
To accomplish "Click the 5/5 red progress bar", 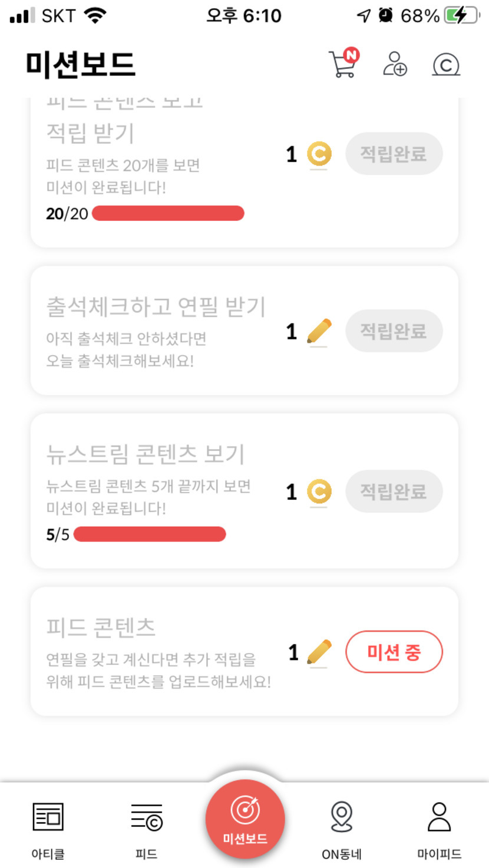I will [x=150, y=534].
